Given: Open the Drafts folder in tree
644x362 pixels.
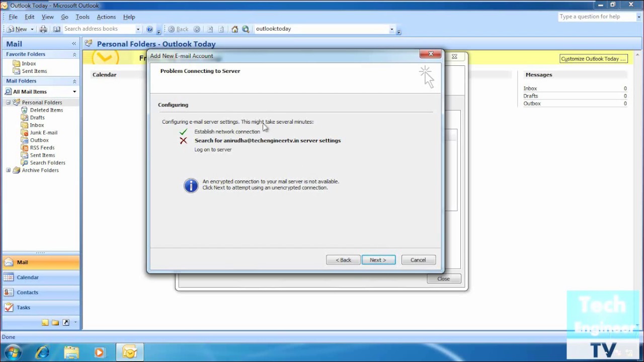Looking at the screenshot, I should pos(37,118).
